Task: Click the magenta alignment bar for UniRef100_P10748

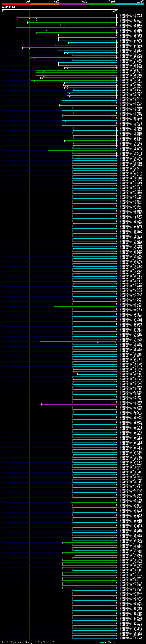Action: point(70,48)
